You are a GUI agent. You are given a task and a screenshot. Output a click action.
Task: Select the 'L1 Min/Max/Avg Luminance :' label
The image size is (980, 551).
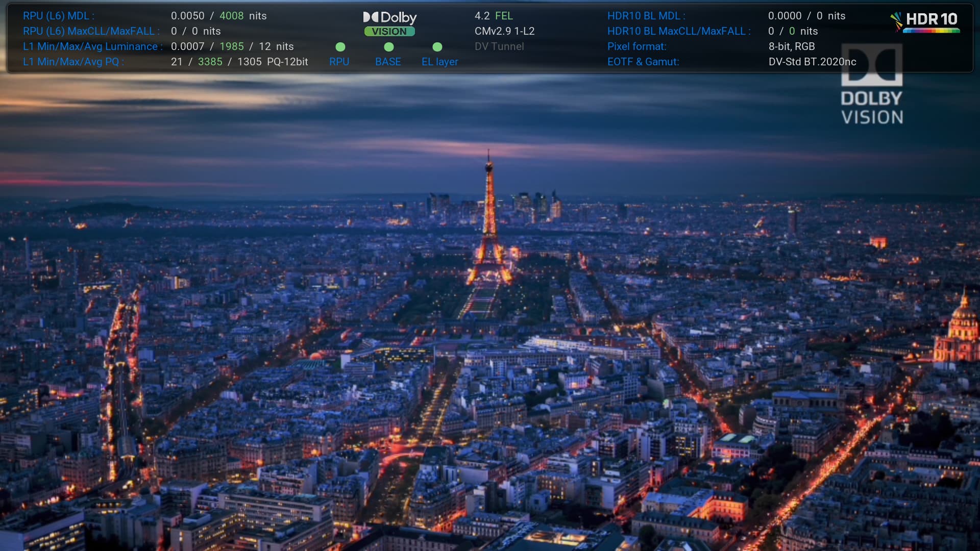(93, 46)
